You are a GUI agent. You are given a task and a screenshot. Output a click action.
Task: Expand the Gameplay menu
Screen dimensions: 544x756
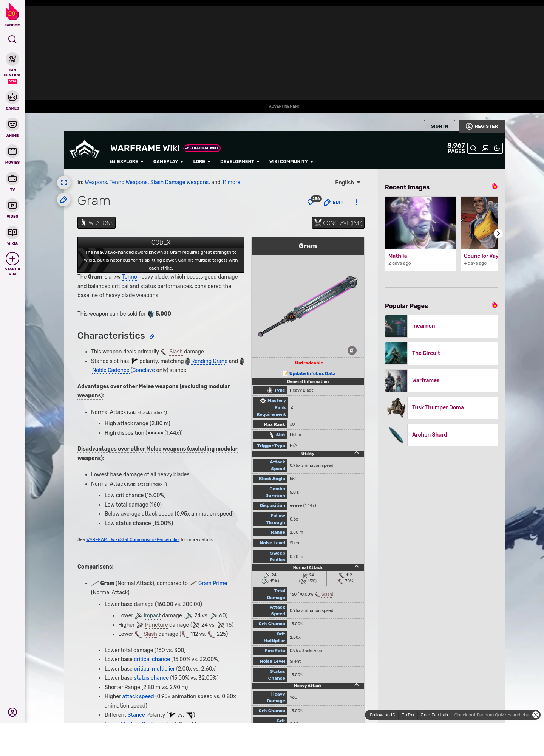tap(168, 161)
